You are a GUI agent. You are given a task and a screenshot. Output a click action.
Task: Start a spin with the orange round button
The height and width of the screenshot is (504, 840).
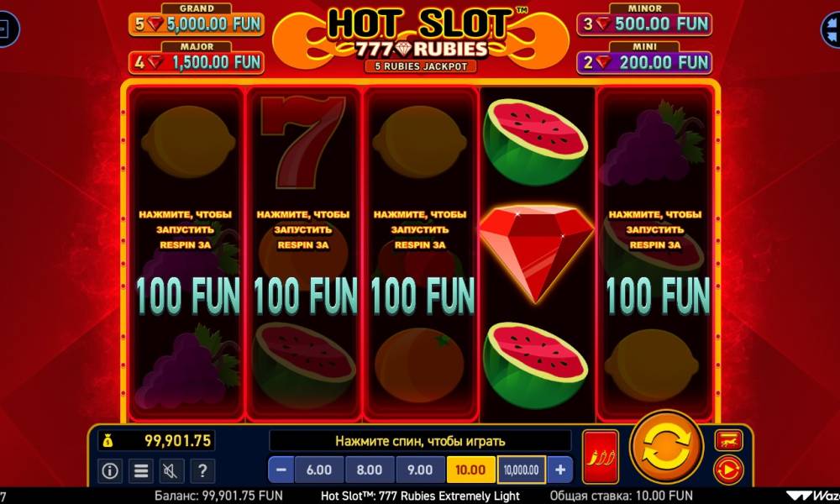point(666,449)
